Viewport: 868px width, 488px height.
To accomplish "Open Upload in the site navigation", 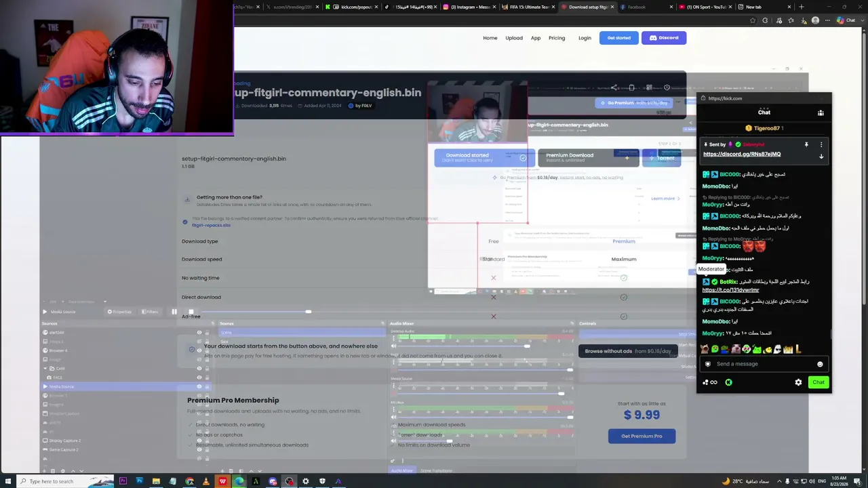I will (514, 38).
